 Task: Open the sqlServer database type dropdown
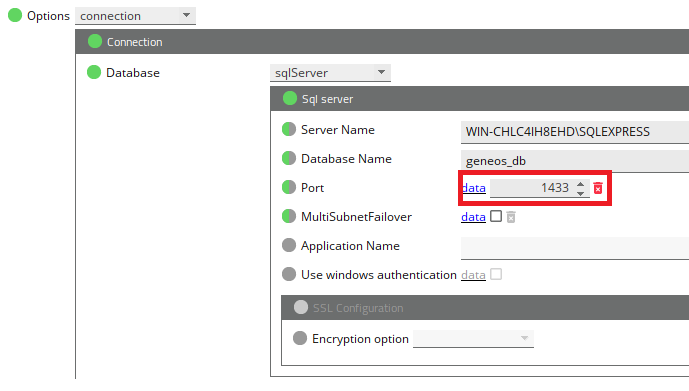330,72
